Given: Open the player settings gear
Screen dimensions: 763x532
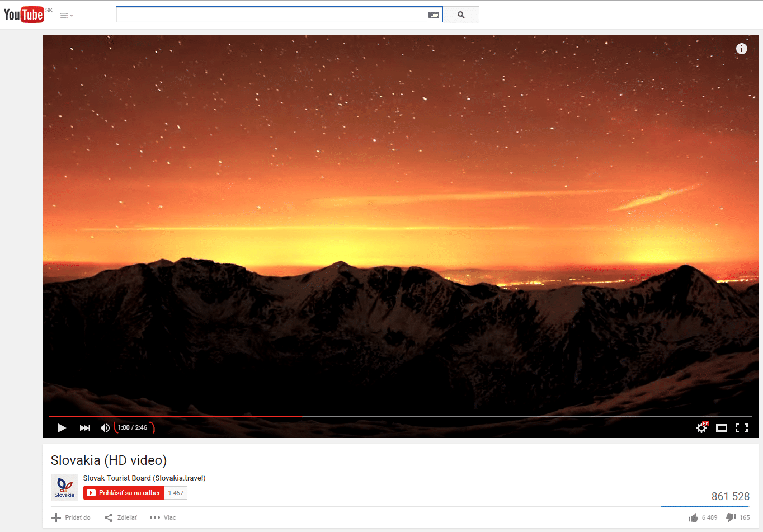Looking at the screenshot, I should (701, 428).
